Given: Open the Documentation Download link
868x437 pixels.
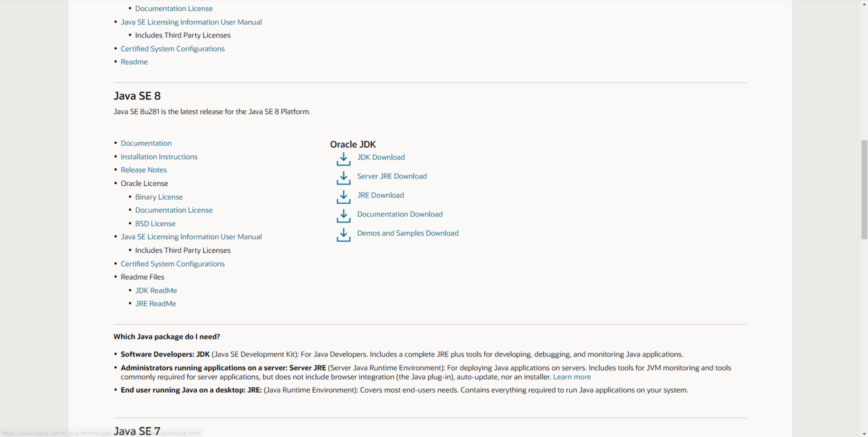Looking at the screenshot, I should pos(400,214).
